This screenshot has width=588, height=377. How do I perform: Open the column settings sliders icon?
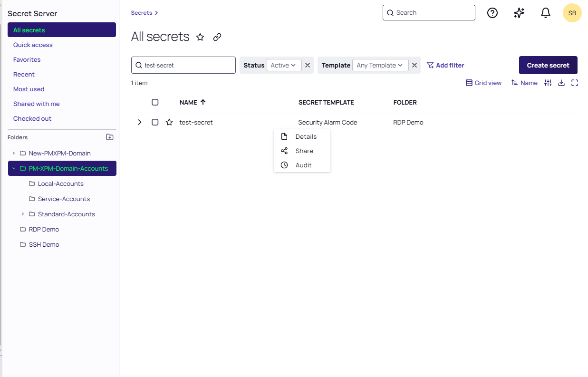coord(548,83)
